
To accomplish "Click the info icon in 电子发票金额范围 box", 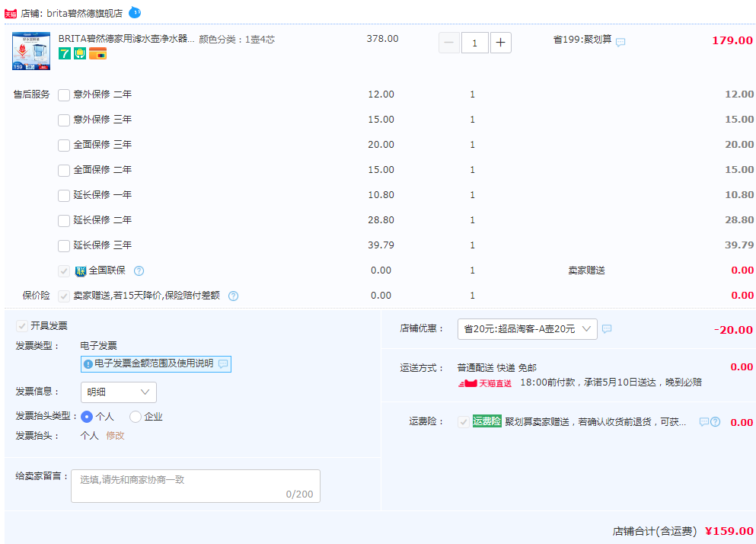I will pos(88,364).
